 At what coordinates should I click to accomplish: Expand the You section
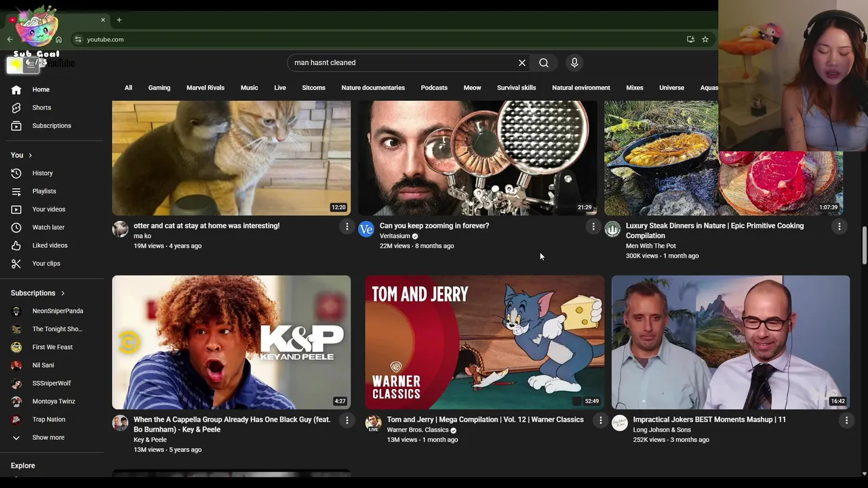tap(22, 155)
